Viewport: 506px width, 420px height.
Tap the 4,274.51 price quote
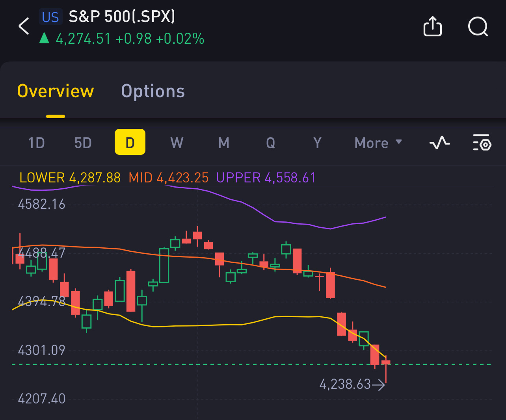tap(83, 39)
